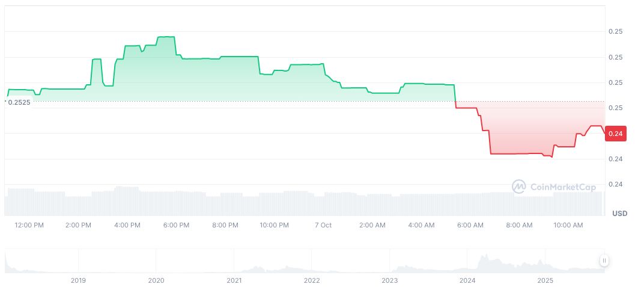
Task: Click the range navigator pause-style handle
Action: click(604, 261)
